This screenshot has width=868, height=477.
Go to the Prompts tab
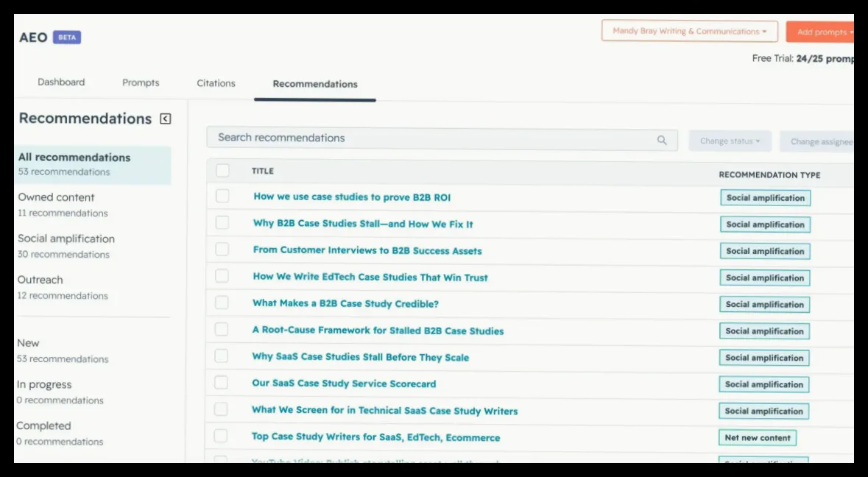tap(141, 82)
